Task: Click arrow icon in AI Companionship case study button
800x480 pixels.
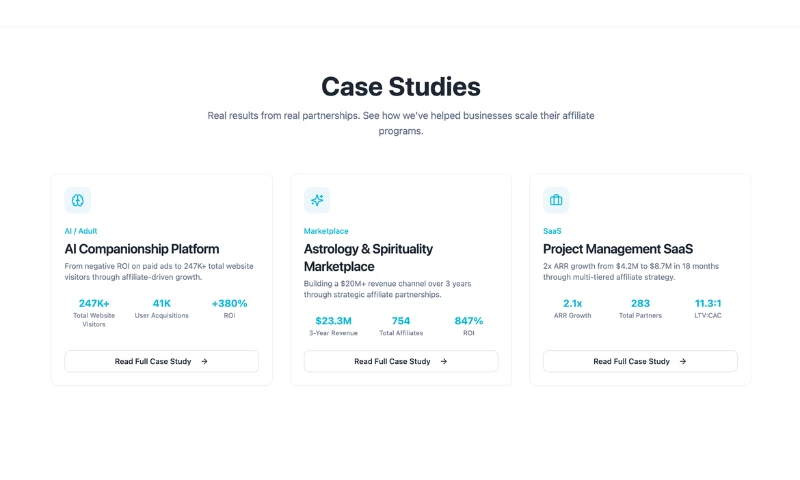Action: point(204,361)
